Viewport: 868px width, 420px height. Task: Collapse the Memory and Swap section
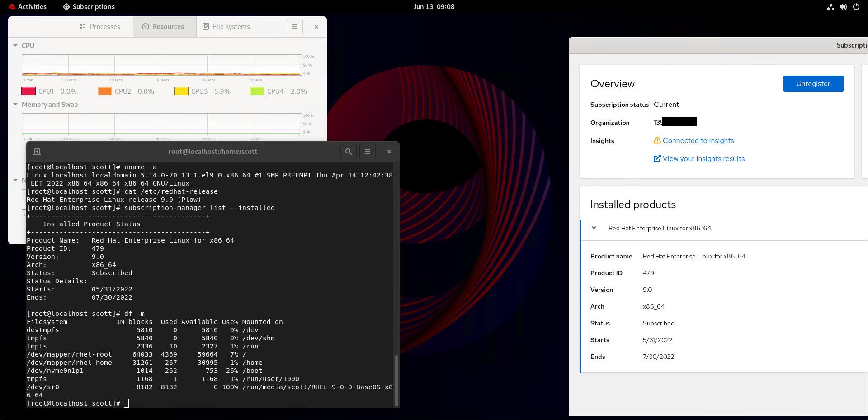(x=15, y=104)
